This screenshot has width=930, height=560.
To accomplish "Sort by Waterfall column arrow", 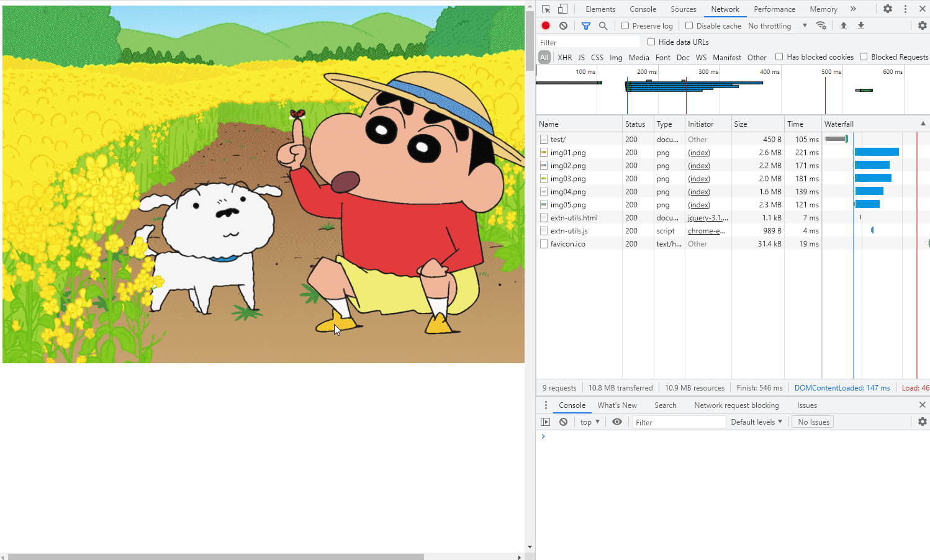I will (923, 124).
